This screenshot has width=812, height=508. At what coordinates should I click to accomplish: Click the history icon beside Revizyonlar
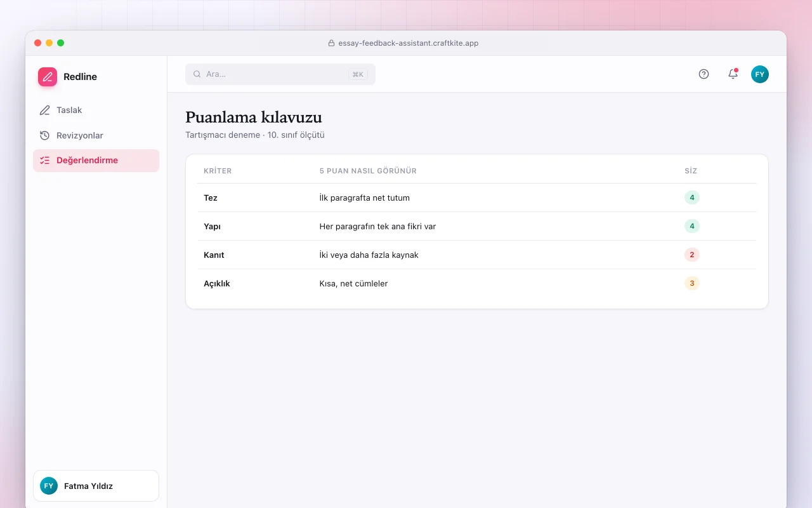click(x=44, y=135)
